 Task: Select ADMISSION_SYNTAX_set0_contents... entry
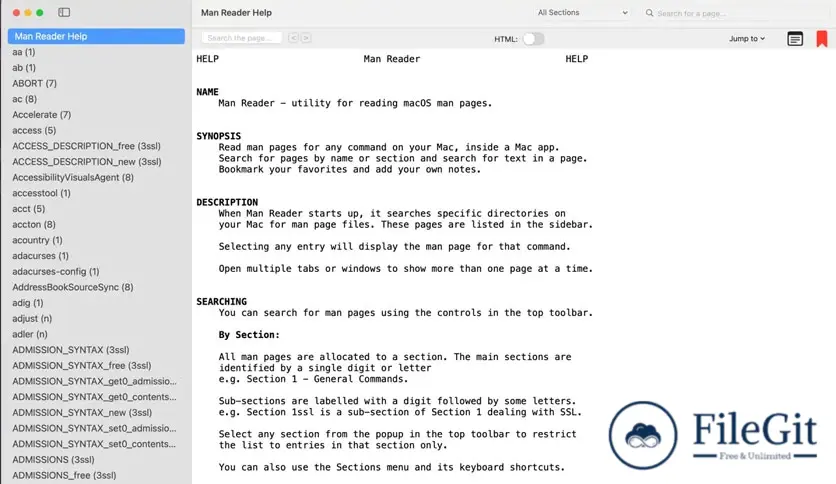pos(94,444)
